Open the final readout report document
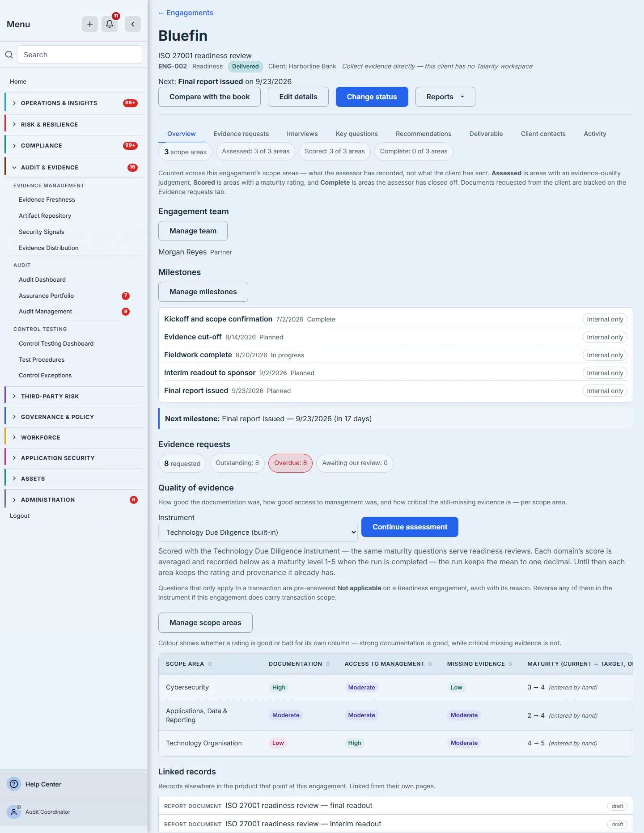 coord(299,806)
